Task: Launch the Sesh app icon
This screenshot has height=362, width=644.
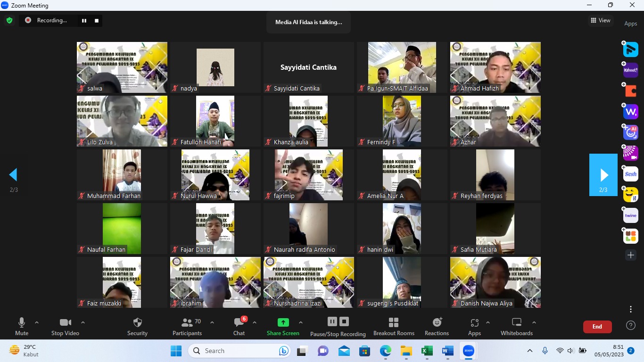Action: 630,174
